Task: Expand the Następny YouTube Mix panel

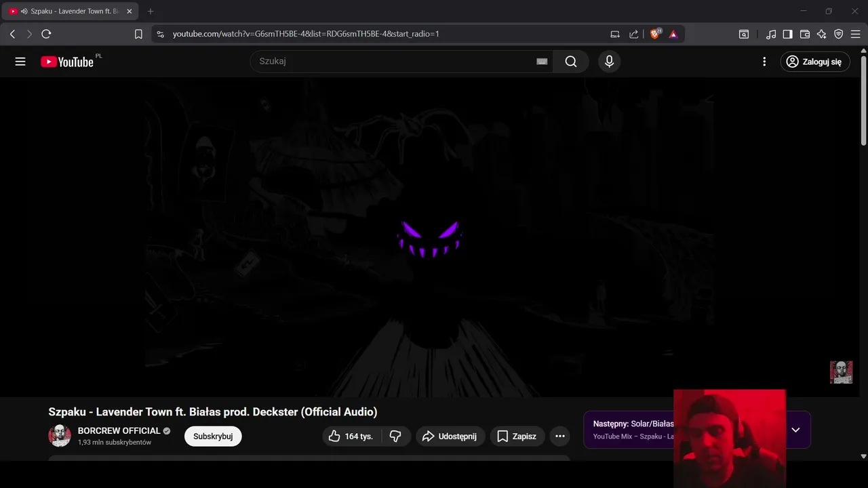Action: (796, 430)
